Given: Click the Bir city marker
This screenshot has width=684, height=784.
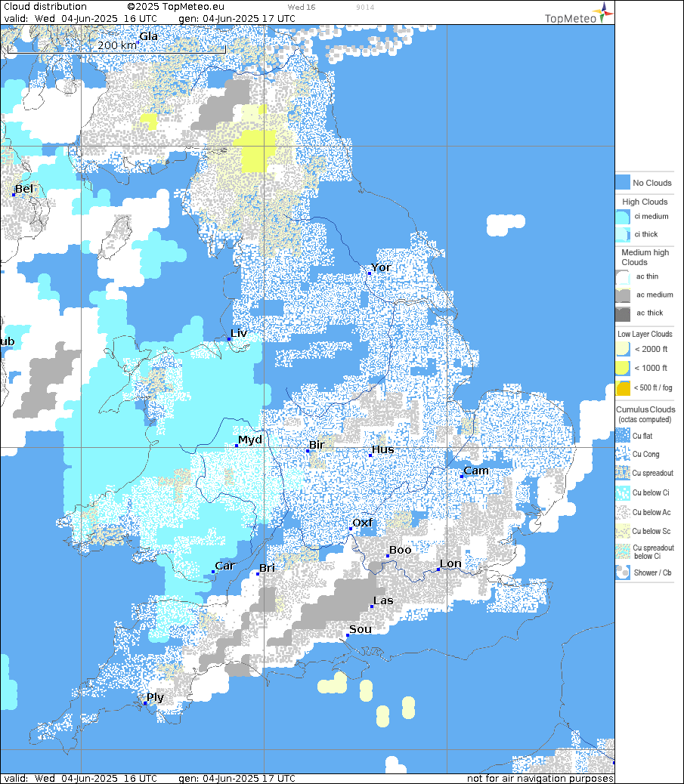Looking at the screenshot, I should click(x=308, y=451).
